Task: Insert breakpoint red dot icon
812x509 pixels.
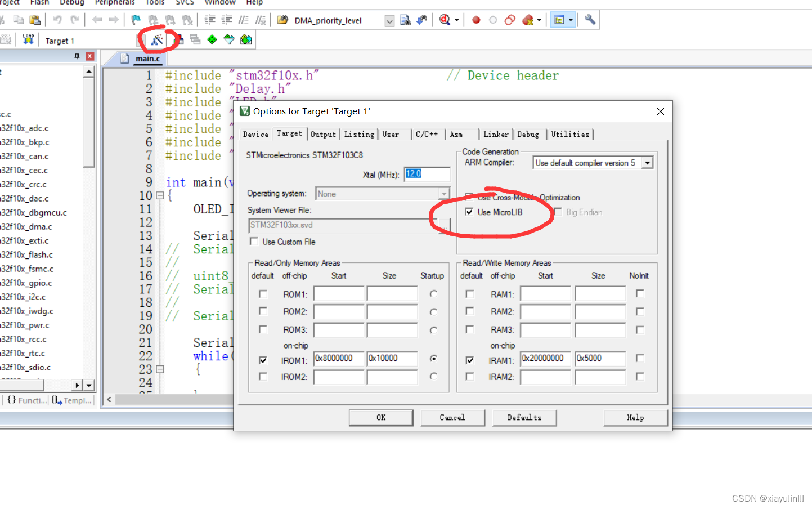Action: pos(476,20)
